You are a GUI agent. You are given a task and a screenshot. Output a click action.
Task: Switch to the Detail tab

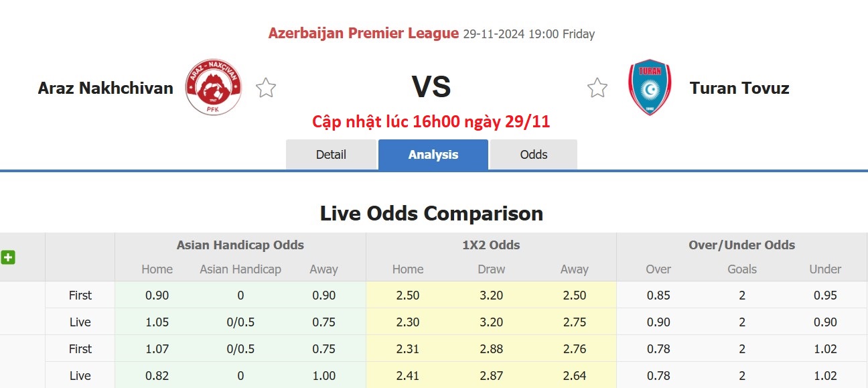tap(331, 154)
